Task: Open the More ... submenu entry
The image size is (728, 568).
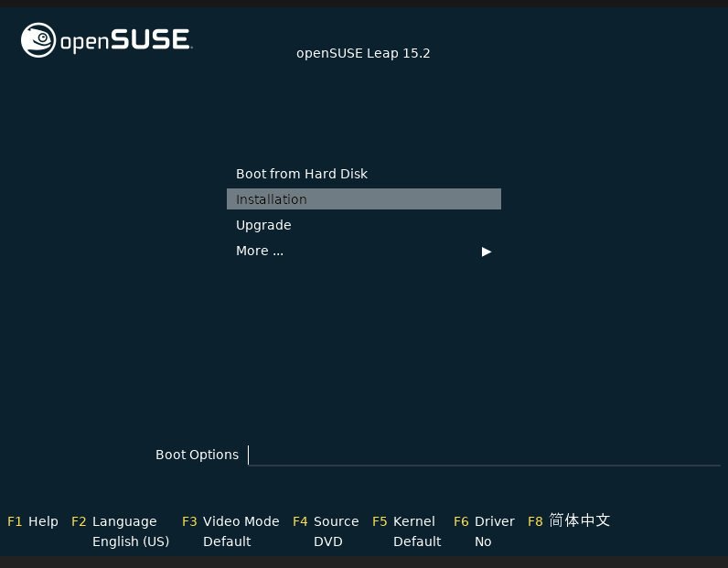Action: coord(363,251)
